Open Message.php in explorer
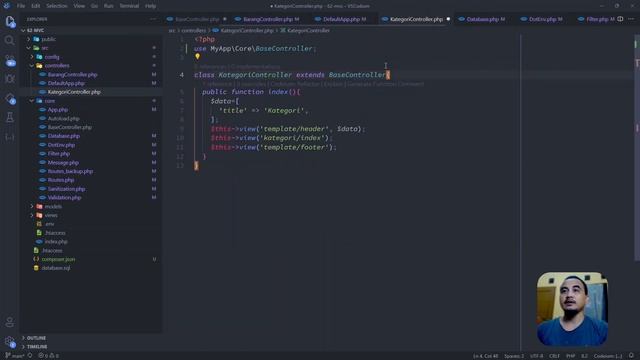 (63, 162)
